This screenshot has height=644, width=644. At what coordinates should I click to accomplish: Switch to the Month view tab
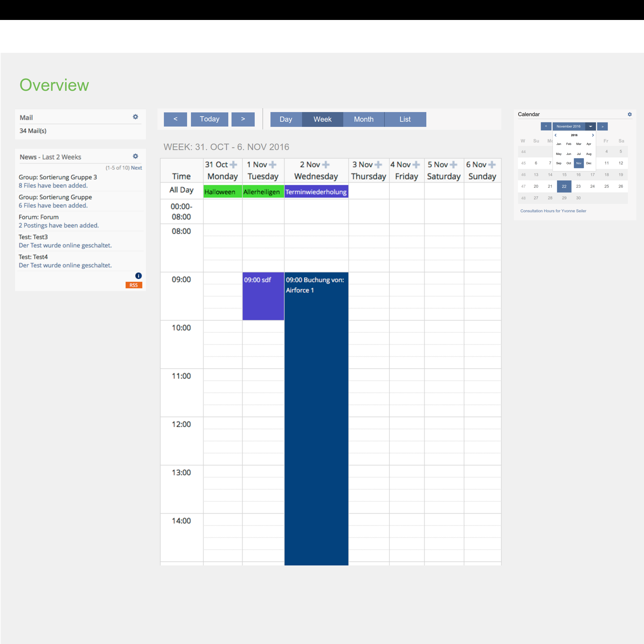363,119
